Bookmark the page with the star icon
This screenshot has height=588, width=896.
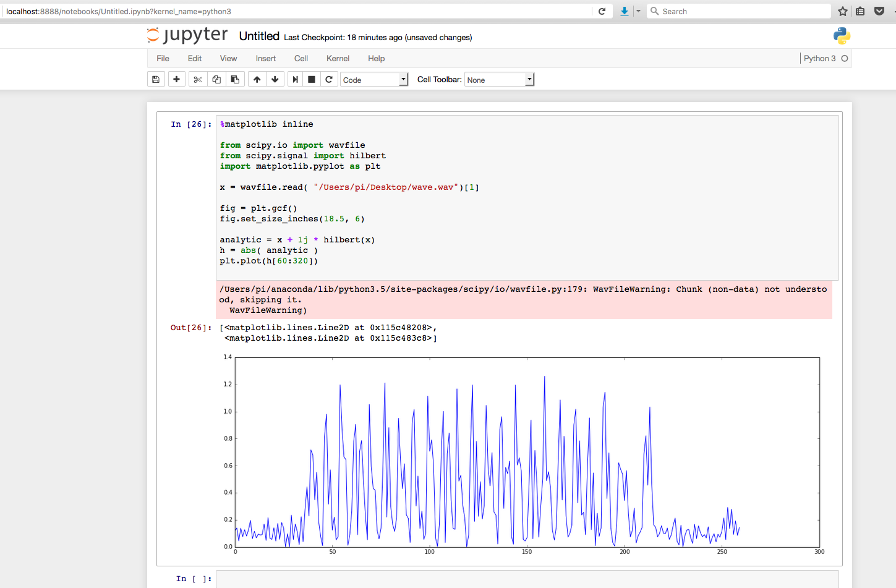pos(842,11)
